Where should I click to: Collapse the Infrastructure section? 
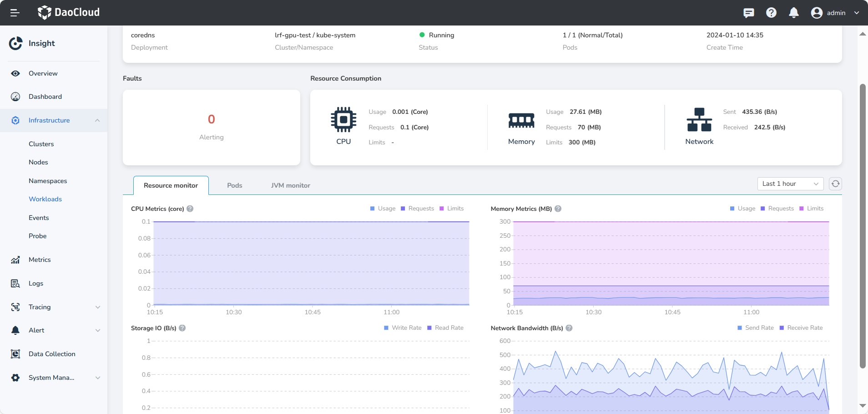pyautogui.click(x=97, y=120)
